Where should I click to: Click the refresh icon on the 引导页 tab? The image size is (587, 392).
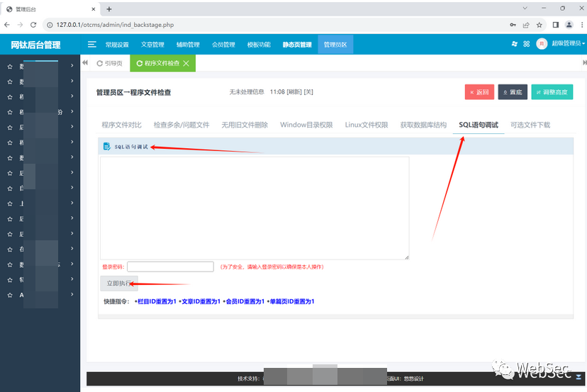99,63
